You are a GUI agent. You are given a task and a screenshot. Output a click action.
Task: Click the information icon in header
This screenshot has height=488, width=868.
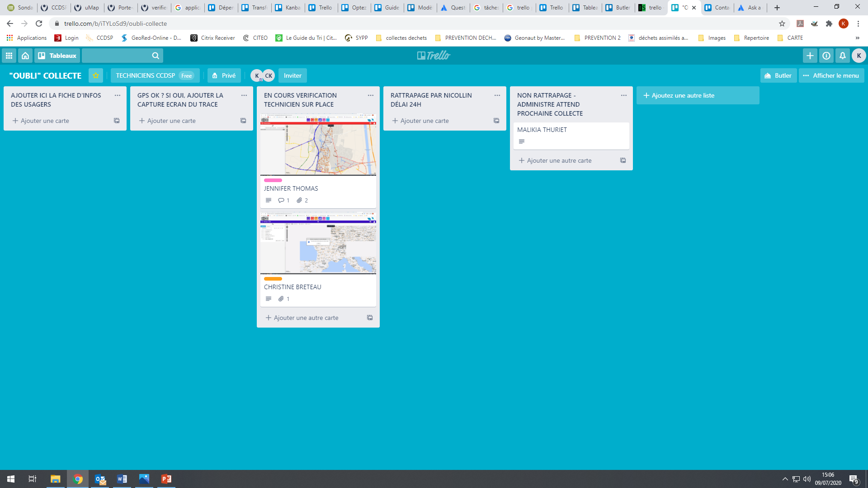[x=826, y=56]
